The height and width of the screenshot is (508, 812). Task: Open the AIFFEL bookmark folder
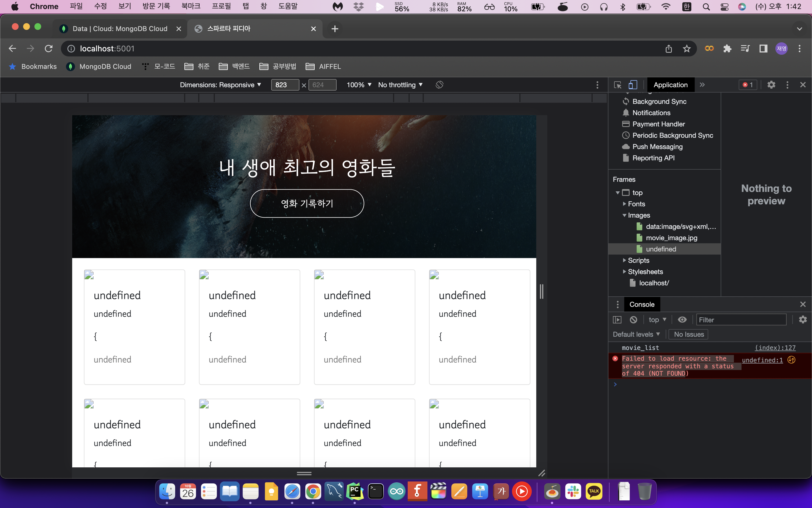323,67
